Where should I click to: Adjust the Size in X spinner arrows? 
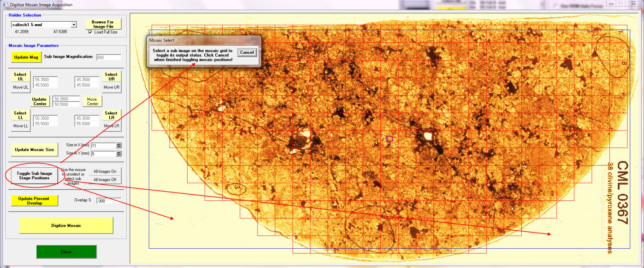pos(119,145)
